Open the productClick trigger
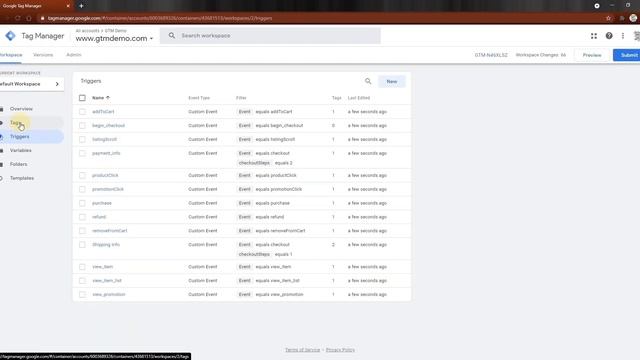 (x=105, y=176)
